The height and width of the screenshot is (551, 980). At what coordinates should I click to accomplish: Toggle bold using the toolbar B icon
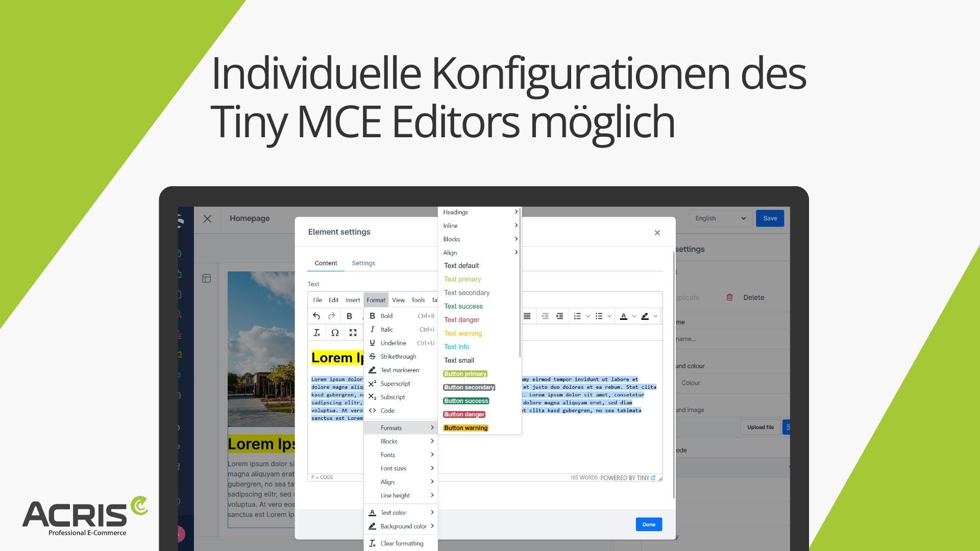click(x=349, y=316)
